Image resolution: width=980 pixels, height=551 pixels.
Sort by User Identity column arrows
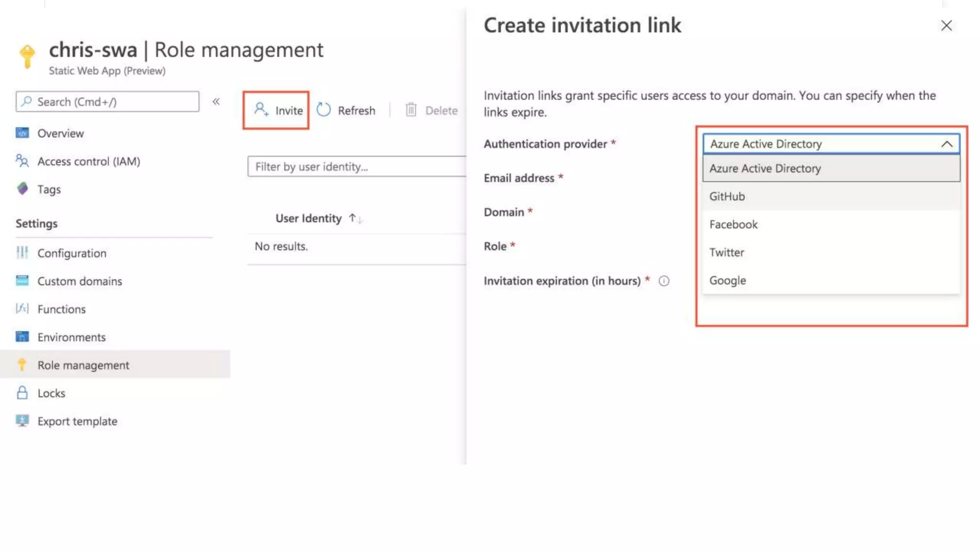pos(355,219)
